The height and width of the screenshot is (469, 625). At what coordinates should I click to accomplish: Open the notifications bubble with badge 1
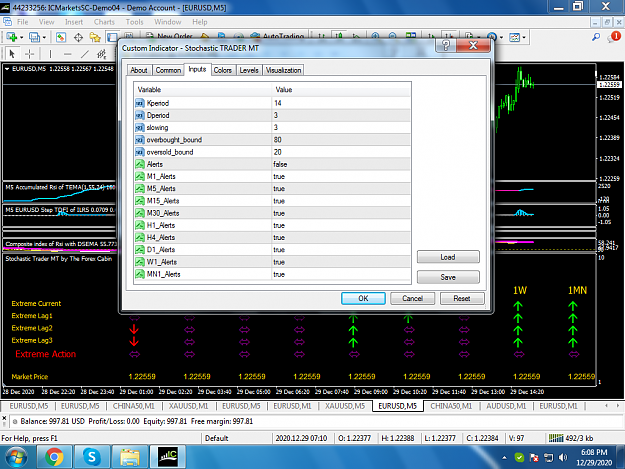click(x=614, y=37)
